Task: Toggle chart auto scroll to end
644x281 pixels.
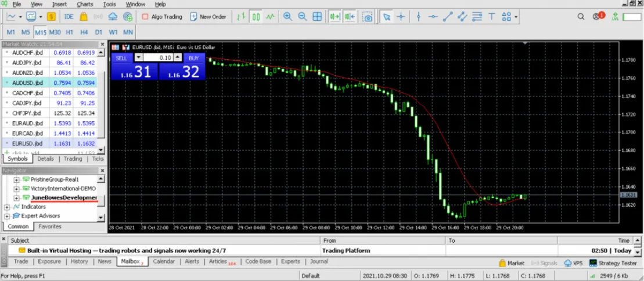Action: 334,17
